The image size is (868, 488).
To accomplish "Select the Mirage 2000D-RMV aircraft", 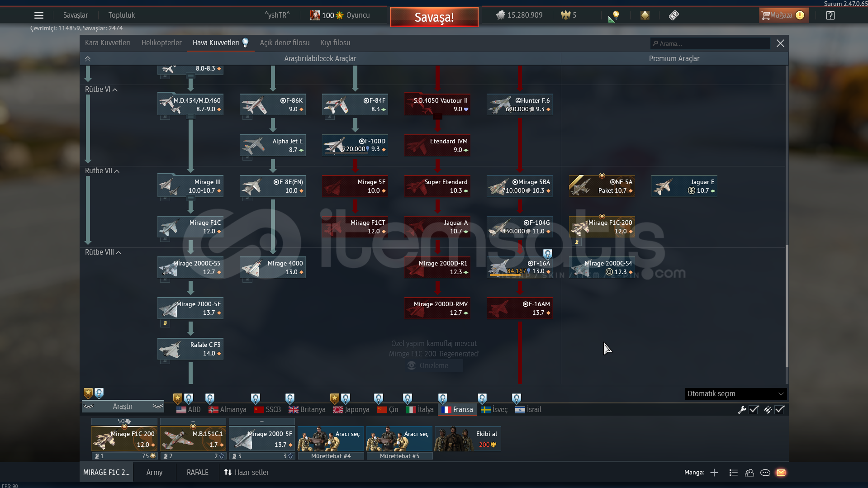I will (x=437, y=308).
